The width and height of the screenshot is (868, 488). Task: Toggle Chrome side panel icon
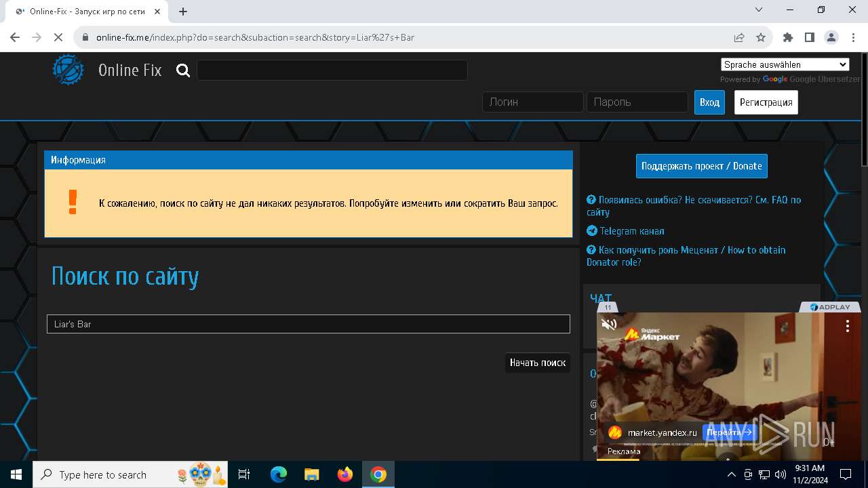810,37
